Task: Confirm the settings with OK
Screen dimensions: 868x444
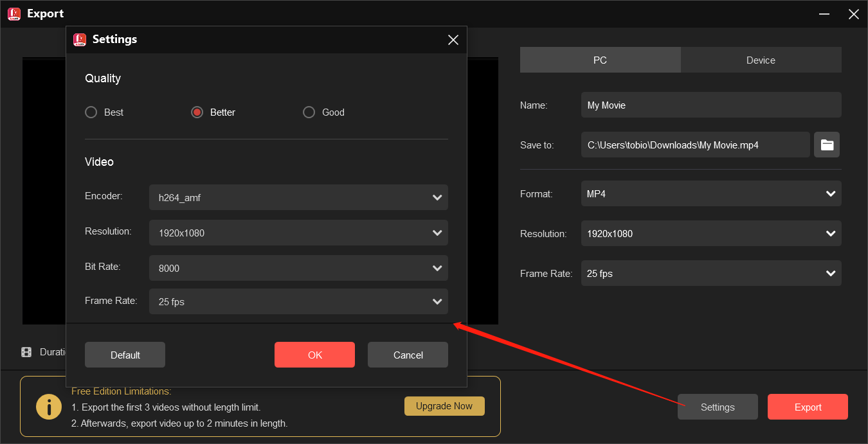Action: (x=314, y=354)
